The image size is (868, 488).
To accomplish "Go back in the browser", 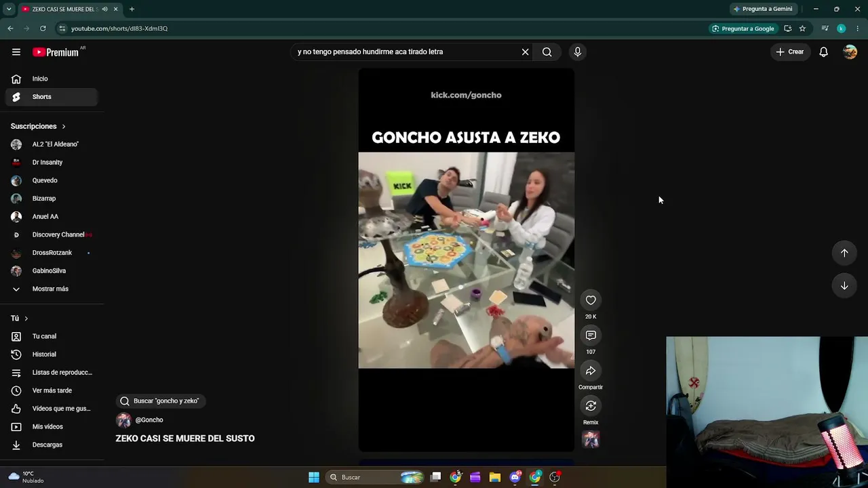I will [x=10, y=28].
